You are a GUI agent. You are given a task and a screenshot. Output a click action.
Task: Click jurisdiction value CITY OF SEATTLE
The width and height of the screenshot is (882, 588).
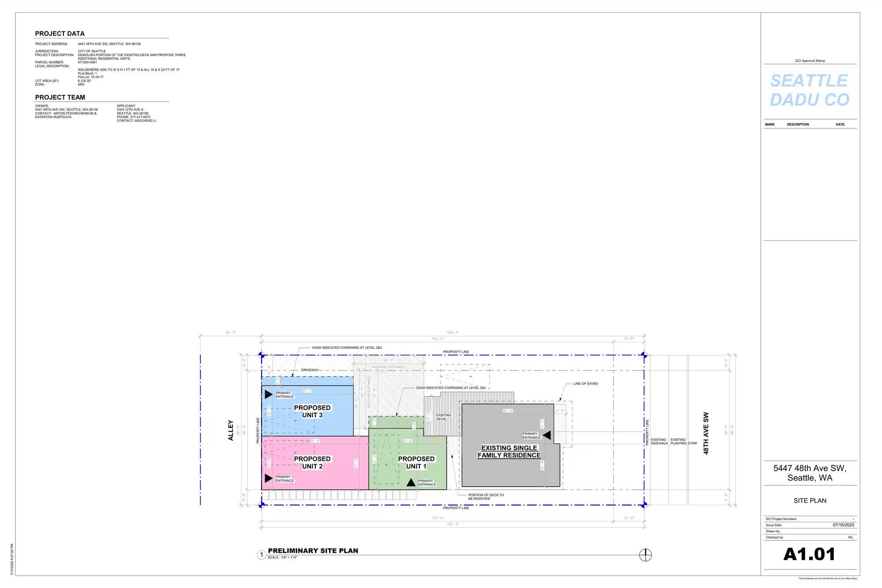click(92, 51)
